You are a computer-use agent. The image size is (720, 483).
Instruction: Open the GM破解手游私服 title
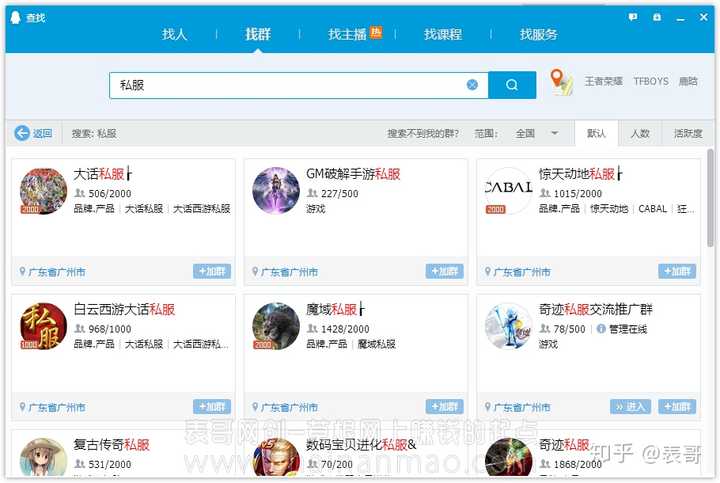pyautogui.click(x=353, y=174)
